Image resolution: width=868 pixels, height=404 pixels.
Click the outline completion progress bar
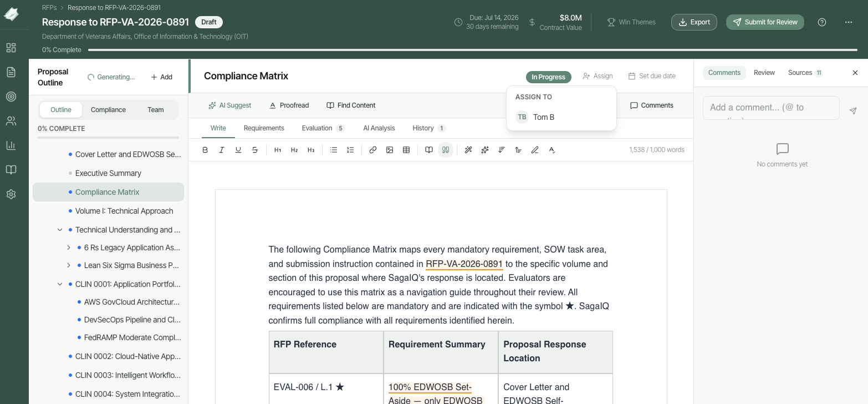click(109, 137)
